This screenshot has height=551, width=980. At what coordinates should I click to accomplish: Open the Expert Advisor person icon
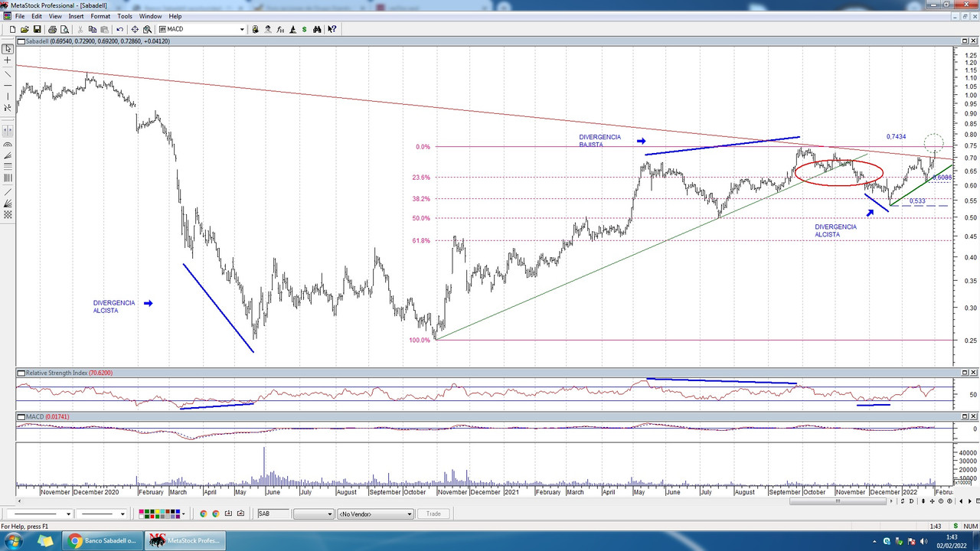click(x=267, y=29)
